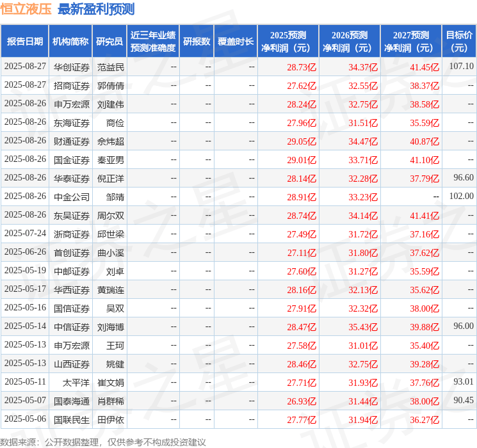Click the 107.10 target price cell
The width and height of the screenshot is (477, 448).
click(461, 67)
